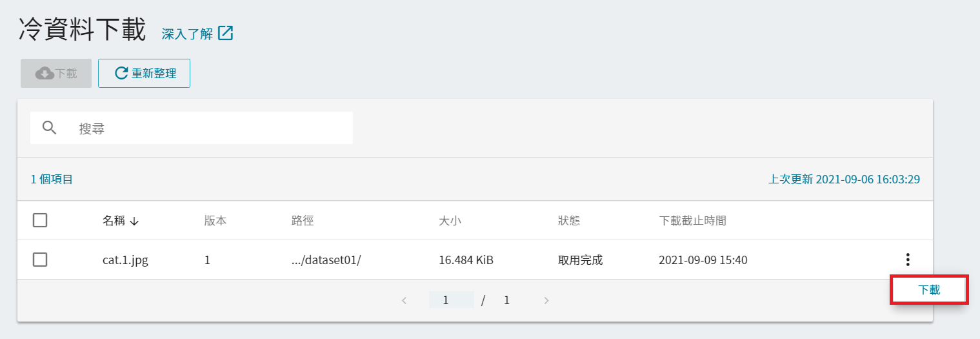Open the 深入了解 external link icon
This screenshot has height=339, width=980.
(x=225, y=34)
